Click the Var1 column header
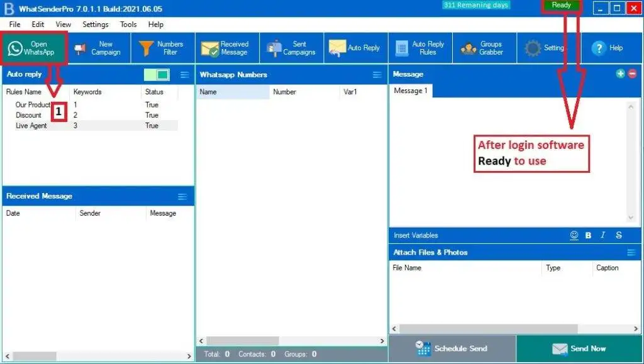This screenshot has height=364, width=644. tap(363, 92)
